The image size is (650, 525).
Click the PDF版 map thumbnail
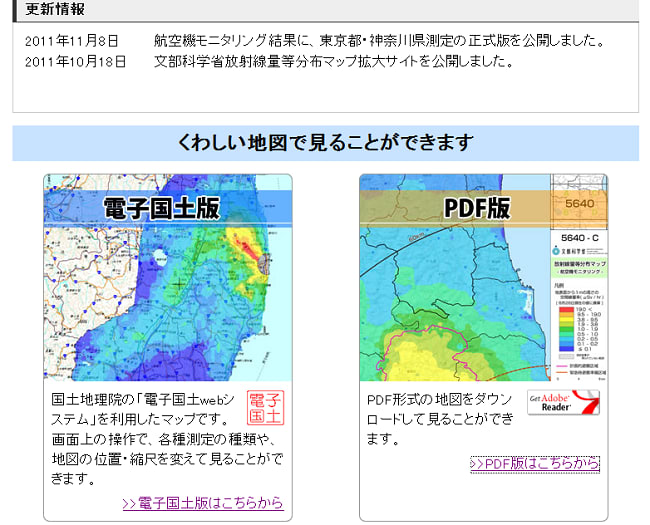pos(483,277)
